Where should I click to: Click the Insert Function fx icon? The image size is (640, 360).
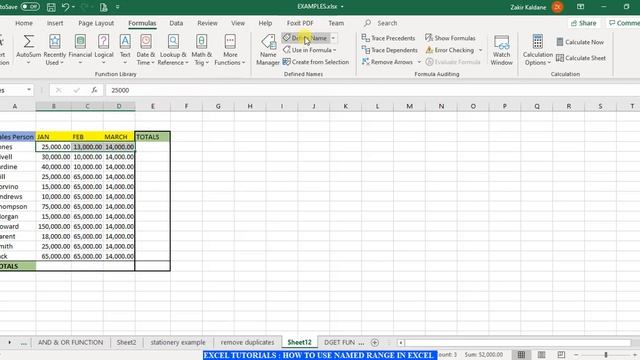pos(94,90)
